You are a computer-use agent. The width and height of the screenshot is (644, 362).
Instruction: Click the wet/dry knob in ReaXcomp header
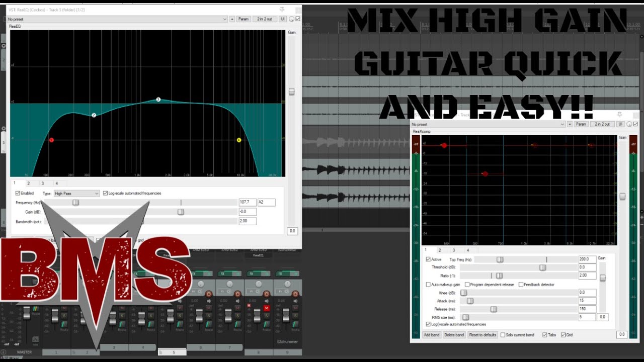629,124
